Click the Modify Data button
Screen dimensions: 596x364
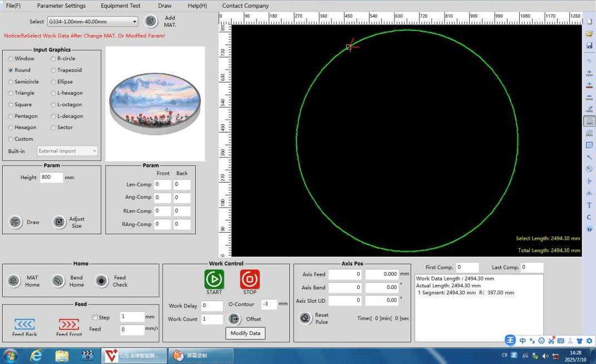(245, 333)
